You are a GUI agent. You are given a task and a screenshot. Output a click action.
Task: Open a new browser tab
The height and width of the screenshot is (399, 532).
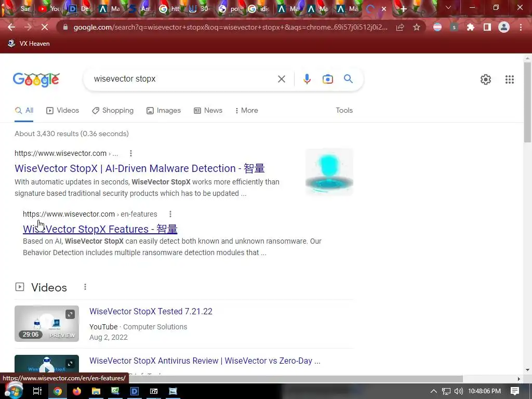pos(403,9)
